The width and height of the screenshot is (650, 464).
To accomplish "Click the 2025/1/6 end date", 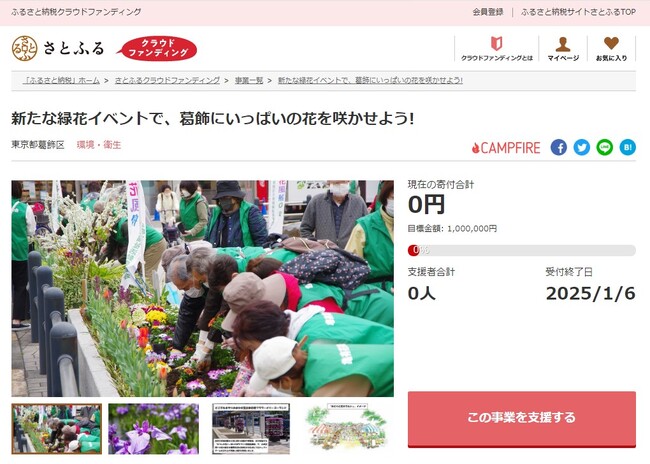I will click(591, 294).
